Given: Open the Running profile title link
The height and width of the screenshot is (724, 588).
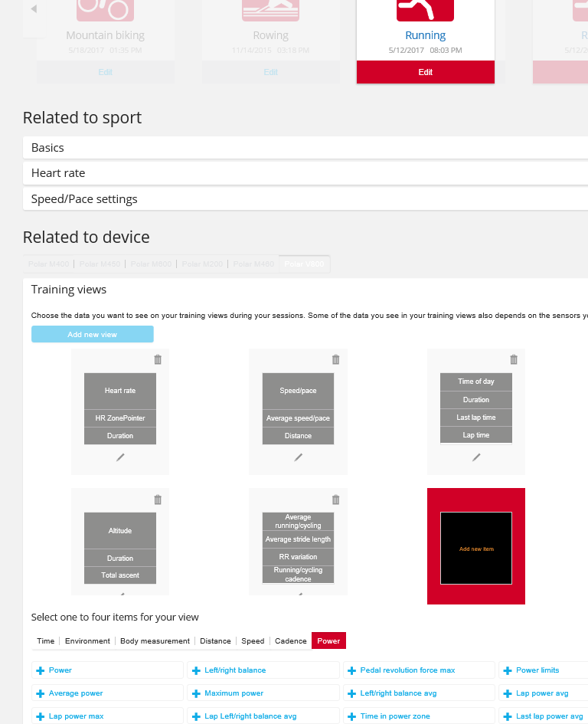Looking at the screenshot, I should pyautogui.click(x=425, y=35).
